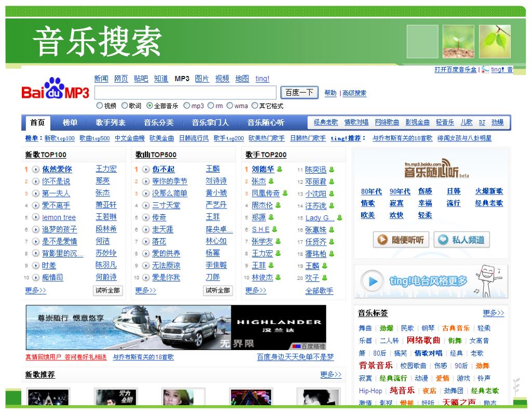Open 歌手top200 in the 榜单 row
The image size is (532, 413).
coord(229,138)
